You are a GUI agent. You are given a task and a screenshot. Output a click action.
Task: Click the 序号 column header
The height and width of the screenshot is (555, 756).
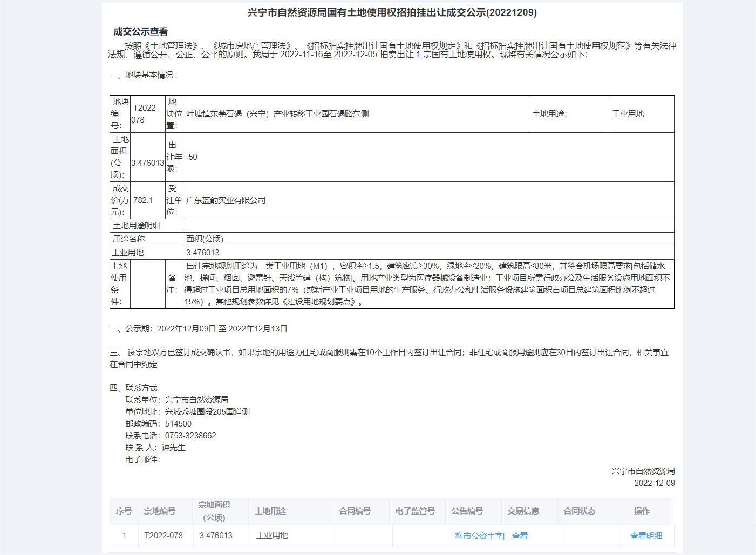[x=125, y=511]
